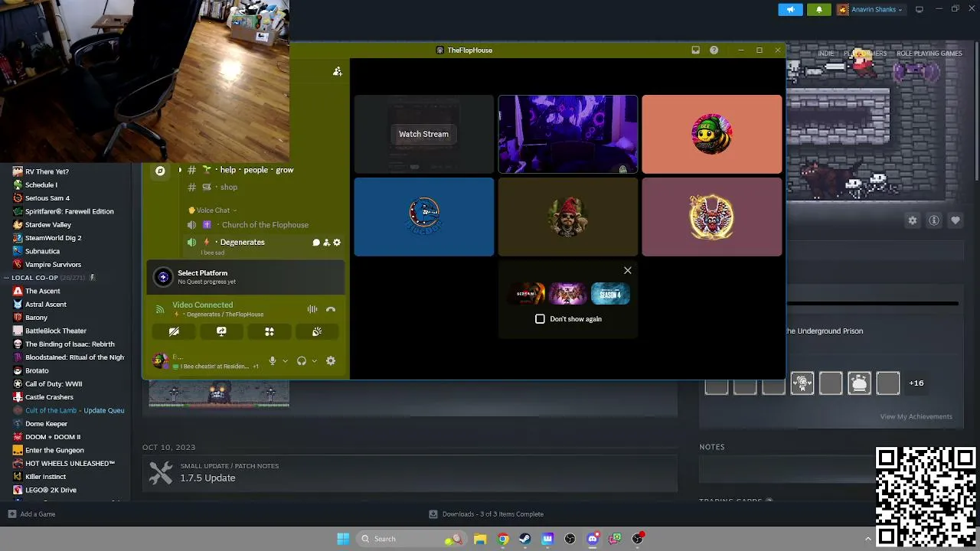The height and width of the screenshot is (551, 980).
Task: Open Steam Downloads status bar
Action: 486,514
